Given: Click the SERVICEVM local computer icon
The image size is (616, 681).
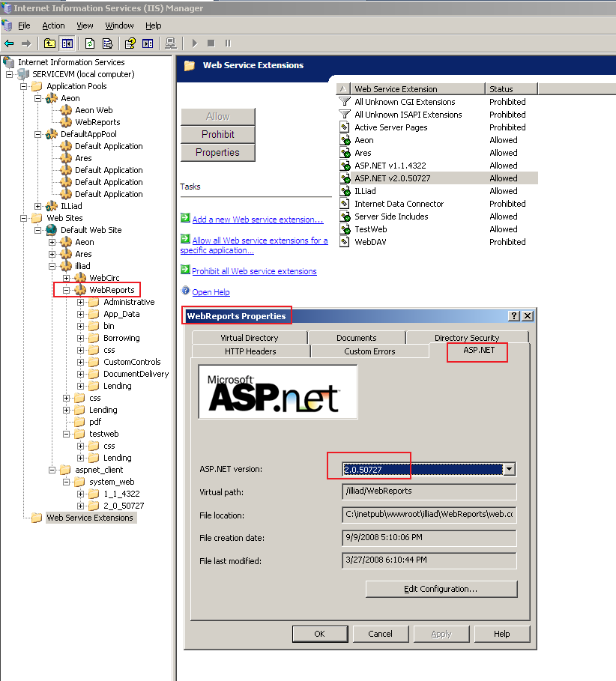Looking at the screenshot, I should coord(23,74).
